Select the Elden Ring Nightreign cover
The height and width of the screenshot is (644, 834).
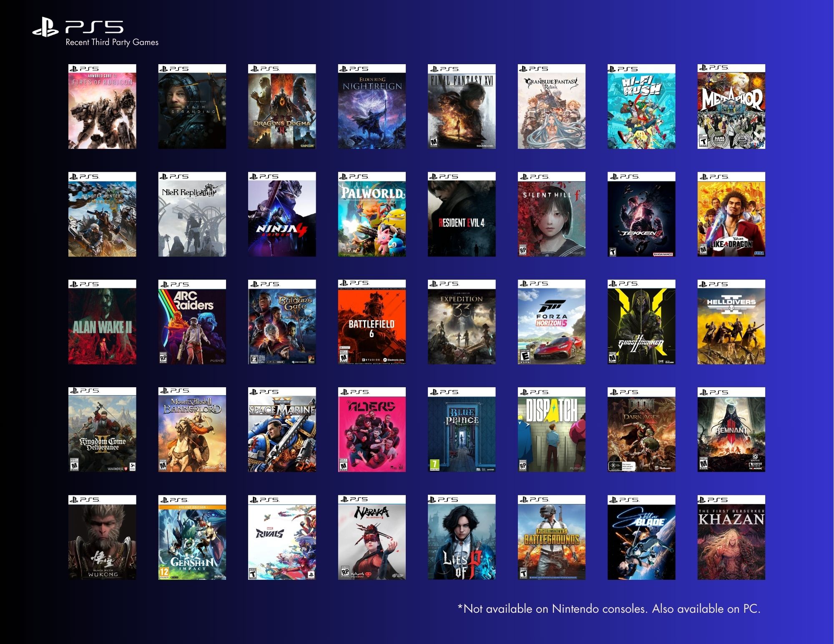372,107
